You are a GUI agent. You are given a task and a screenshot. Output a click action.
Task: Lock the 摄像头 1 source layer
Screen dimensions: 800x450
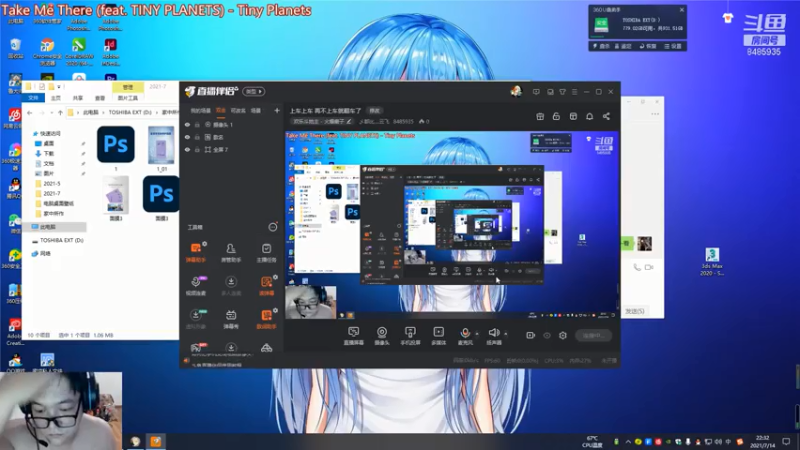(x=197, y=124)
